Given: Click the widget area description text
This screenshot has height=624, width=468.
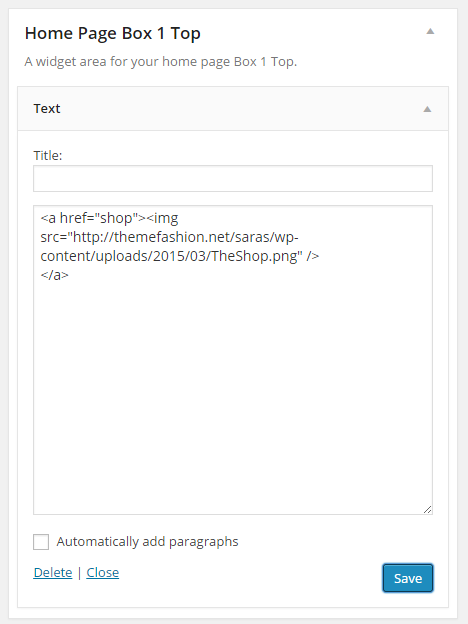Looking at the screenshot, I should [x=161, y=62].
